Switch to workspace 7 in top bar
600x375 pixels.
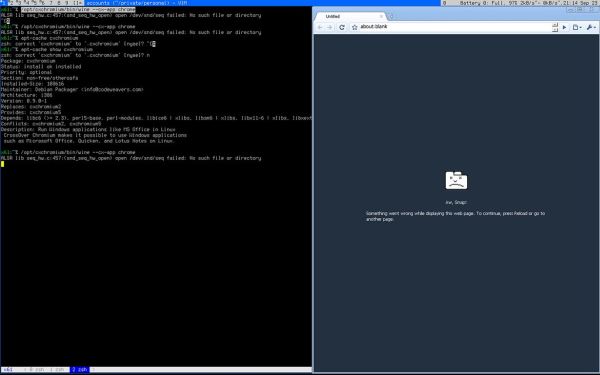pos(50,3)
